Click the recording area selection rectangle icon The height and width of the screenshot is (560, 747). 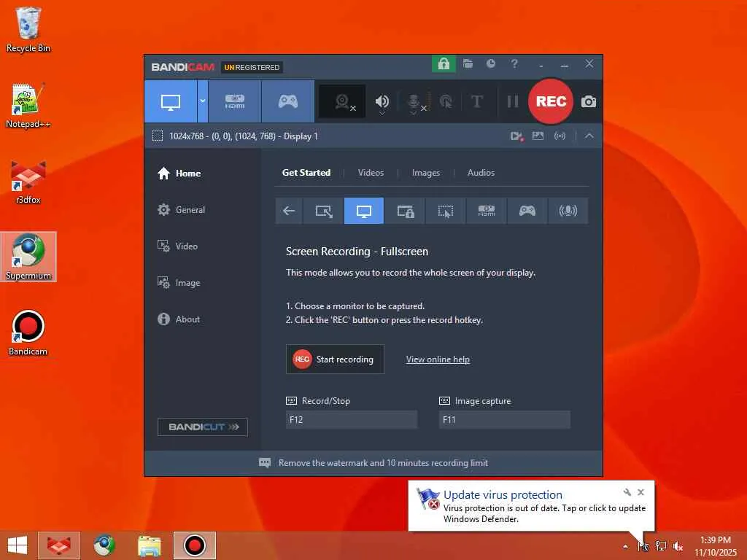tap(158, 136)
